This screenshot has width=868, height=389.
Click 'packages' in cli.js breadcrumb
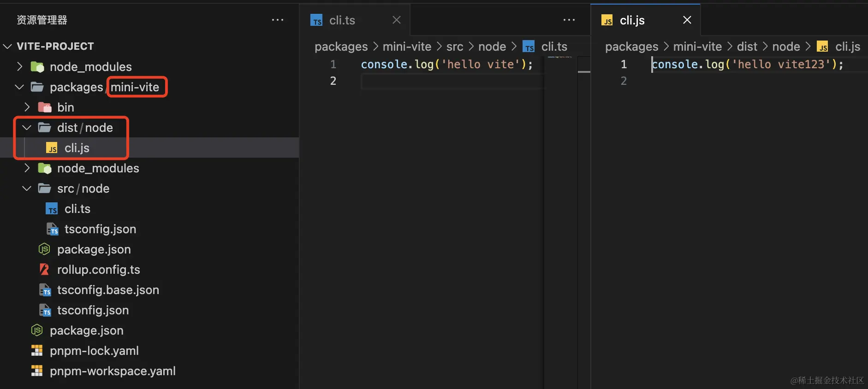(x=632, y=47)
